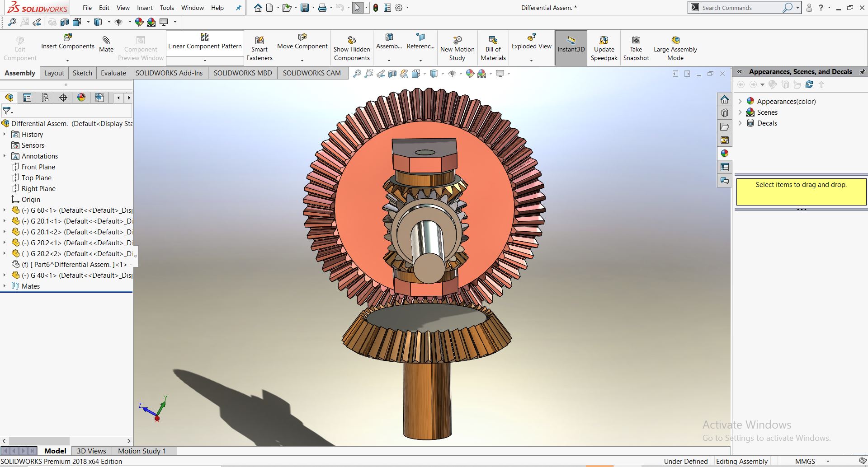The height and width of the screenshot is (467, 868).
Task: Select the Mate tool
Action: 106,44
